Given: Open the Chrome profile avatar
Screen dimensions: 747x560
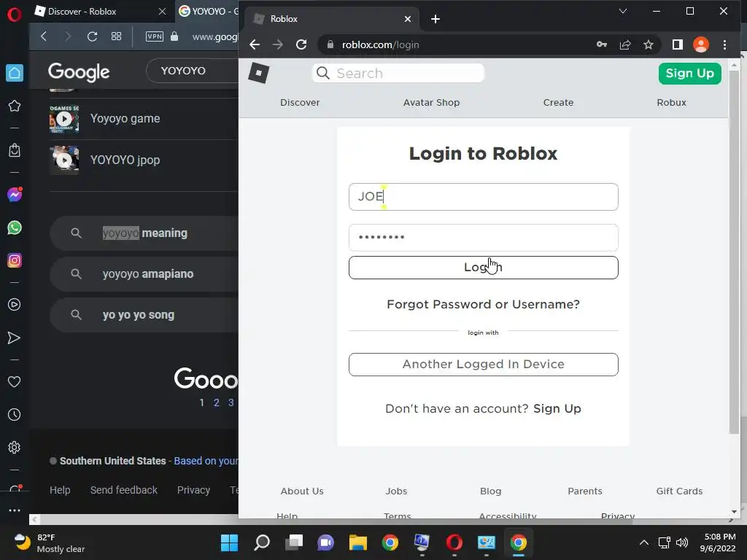Looking at the screenshot, I should (x=701, y=44).
